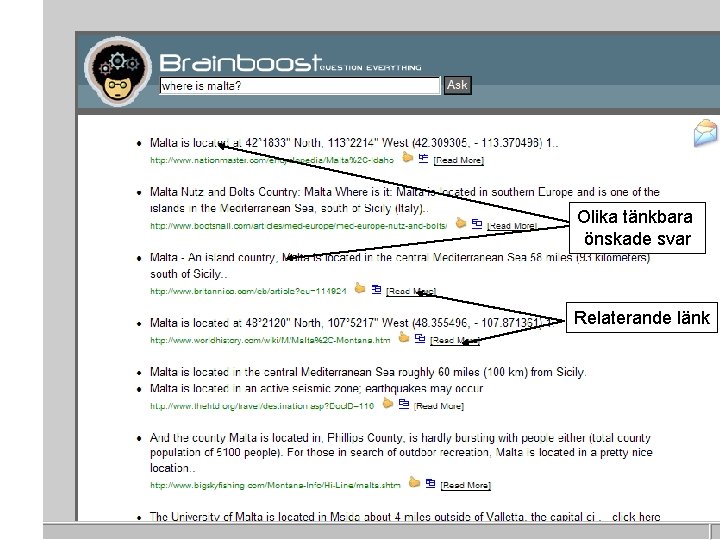
Task: Click hand icon next to nationmaster.com URL
Action: (407, 158)
